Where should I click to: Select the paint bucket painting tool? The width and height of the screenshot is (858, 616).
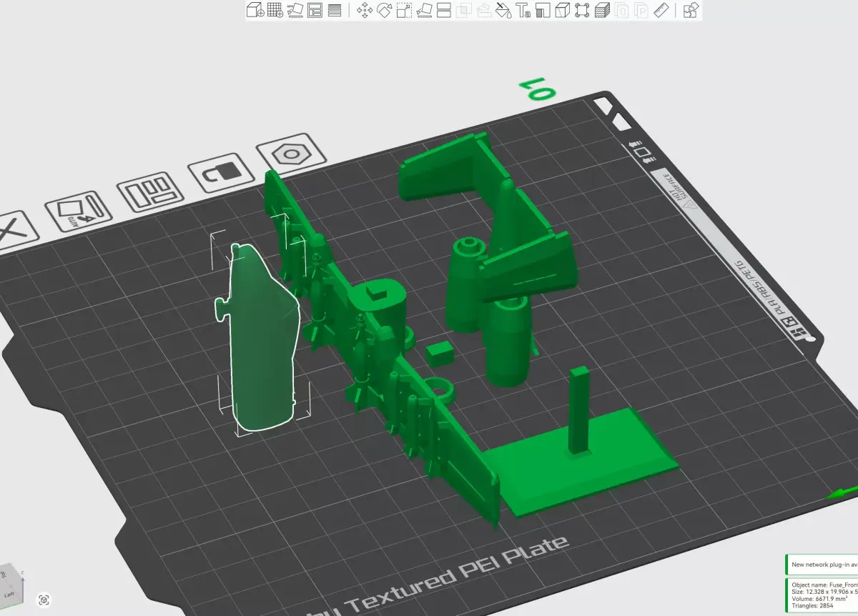(x=503, y=10)
